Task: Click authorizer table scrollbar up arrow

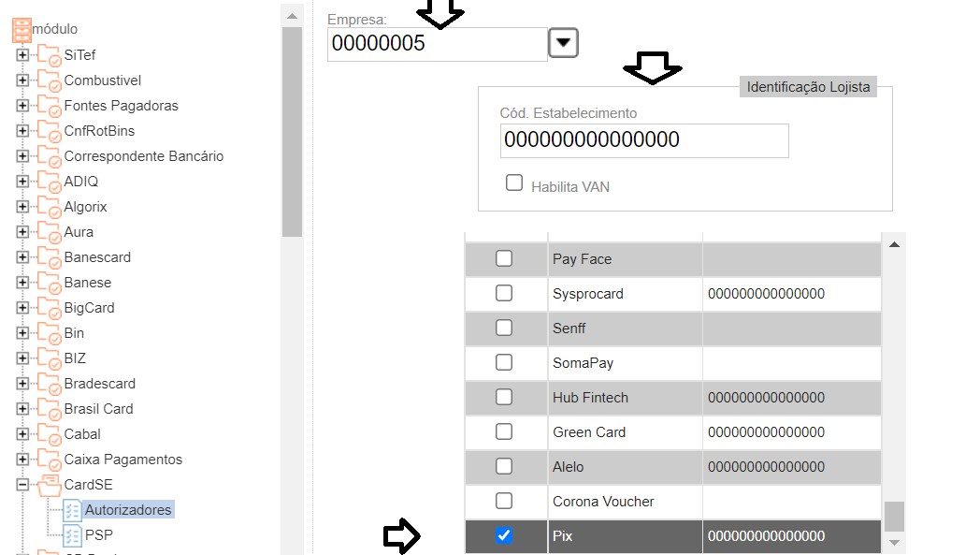Action: tap(894, 244)
